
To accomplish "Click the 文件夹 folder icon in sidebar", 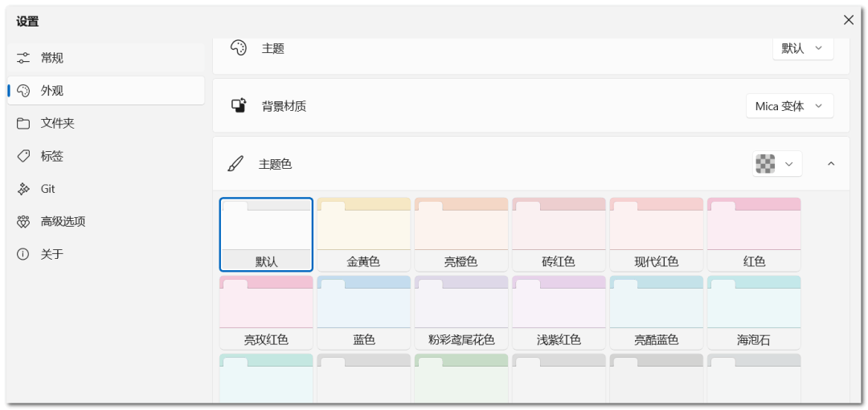I will pos(23,124).
